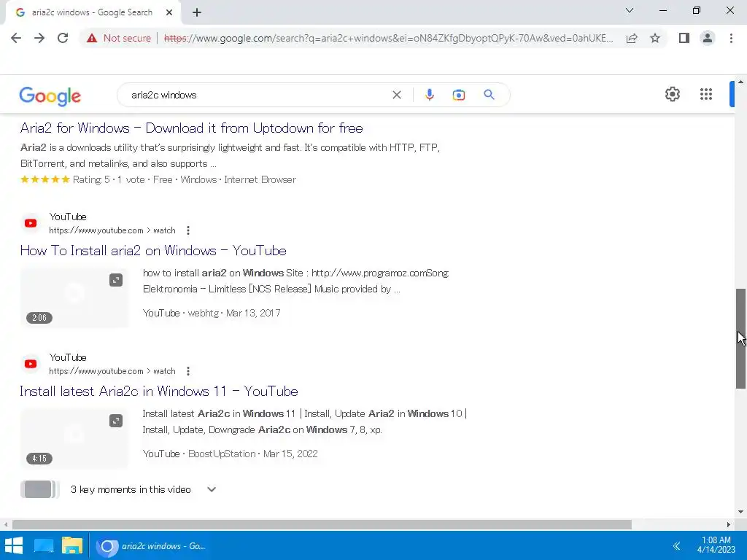Start voice search with microphone

tap(429, 95)
